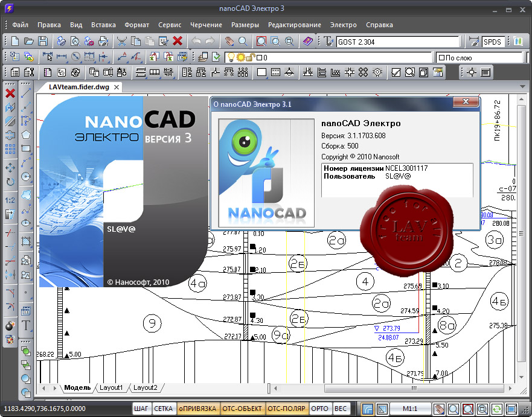Viewport: 532px width, 417px height.
Task: Save drawing with the floppy disk icon
Action: click(42, 42)
